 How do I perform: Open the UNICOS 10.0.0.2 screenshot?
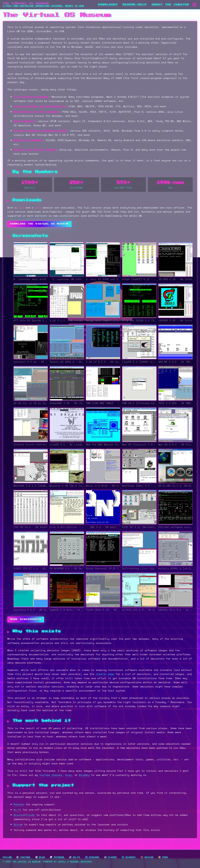pos(175,590)
